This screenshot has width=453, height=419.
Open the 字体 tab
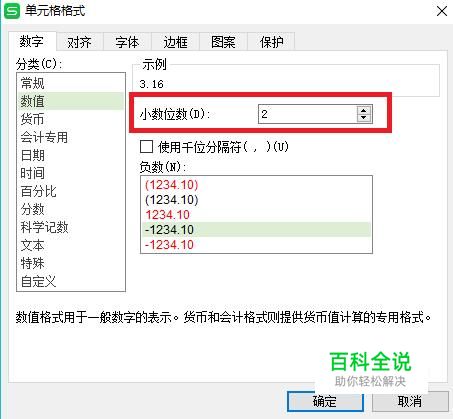click(x=127, y=42)
